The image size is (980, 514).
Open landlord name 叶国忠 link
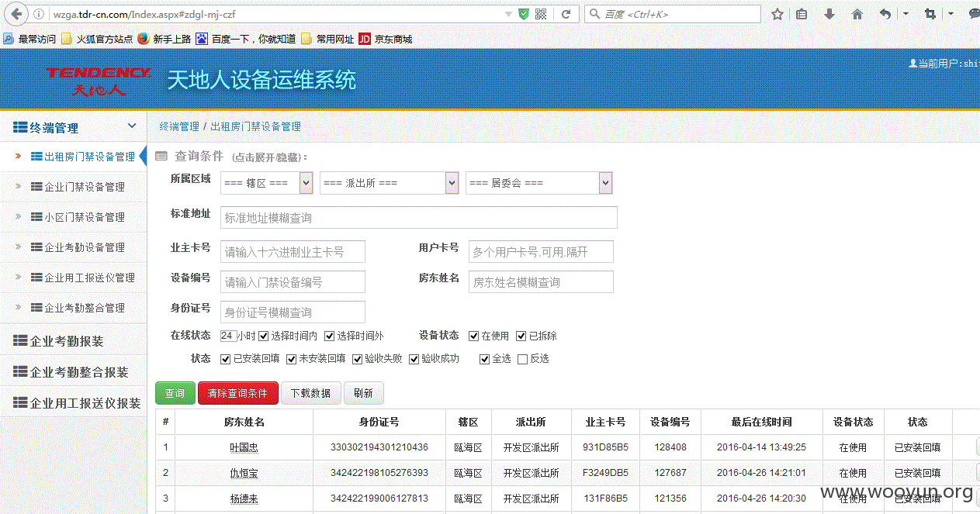244,447
